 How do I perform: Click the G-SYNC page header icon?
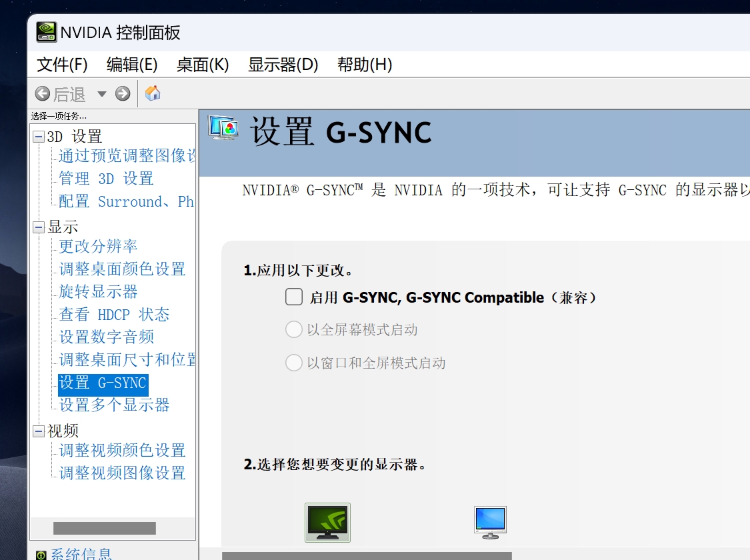click(x=223, y=127)
